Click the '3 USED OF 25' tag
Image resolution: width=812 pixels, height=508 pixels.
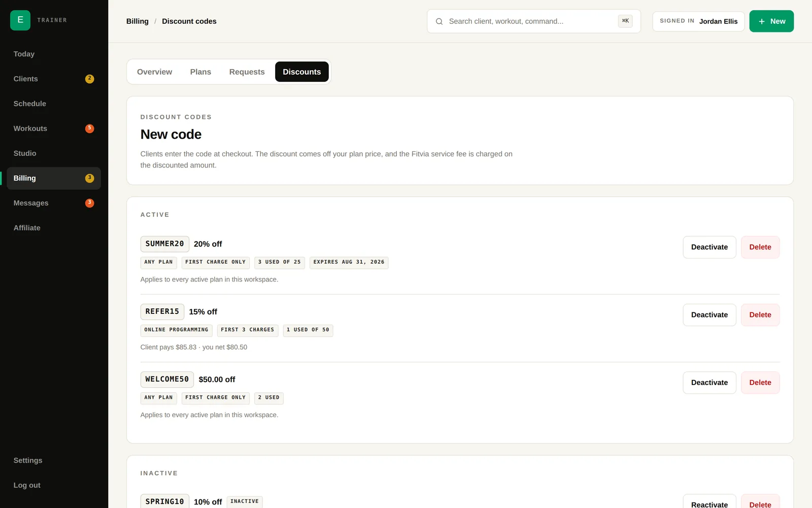(x=280, y=262)
